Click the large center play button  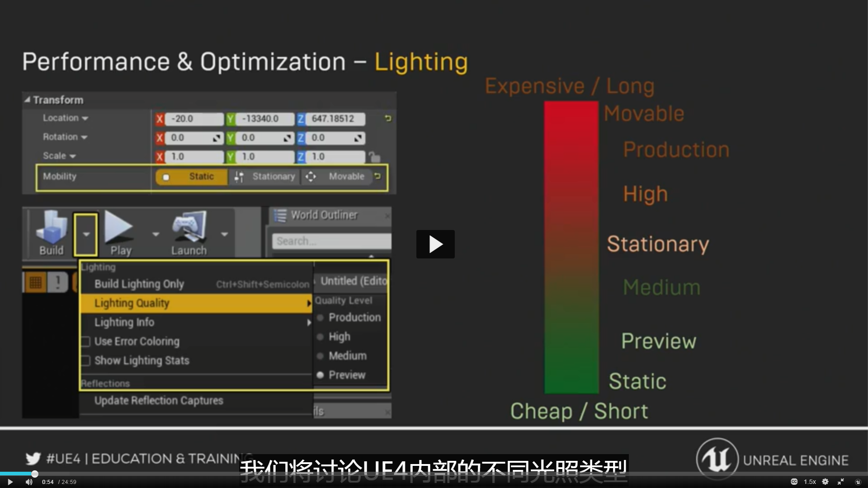pos(435,244)
